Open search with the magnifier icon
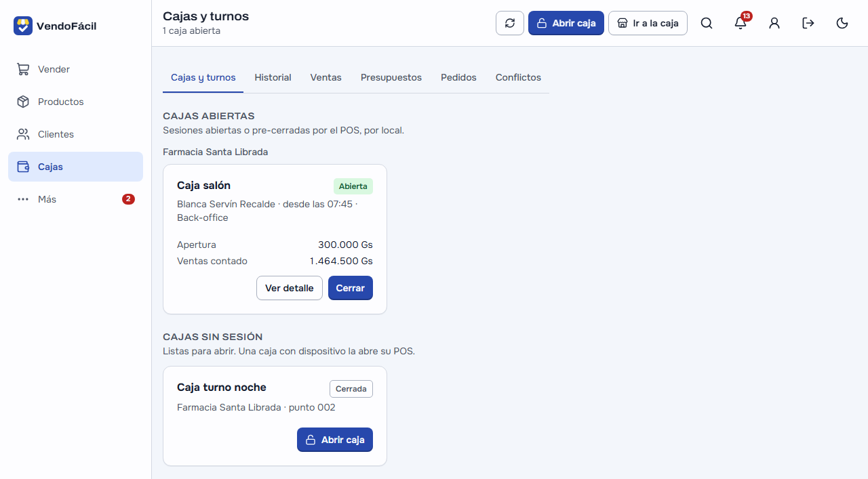This screenshot has height=479, width=868. point(707,23)
